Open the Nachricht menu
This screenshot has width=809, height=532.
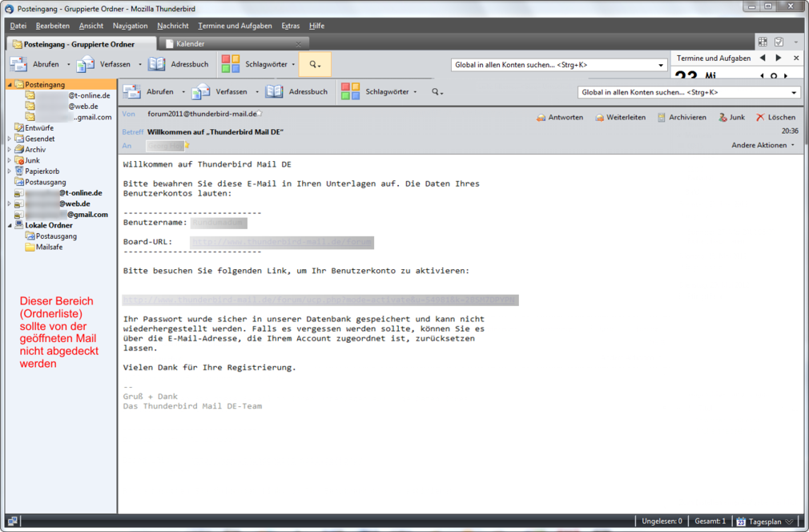pos(173,26)
